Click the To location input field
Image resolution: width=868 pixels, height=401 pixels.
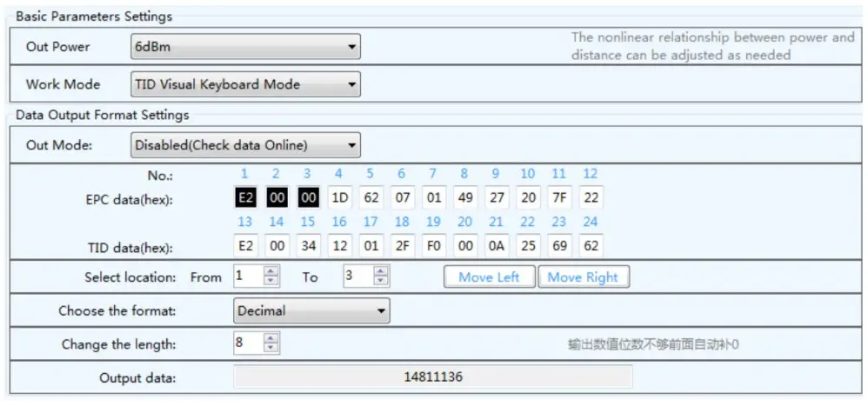(357, 277)
